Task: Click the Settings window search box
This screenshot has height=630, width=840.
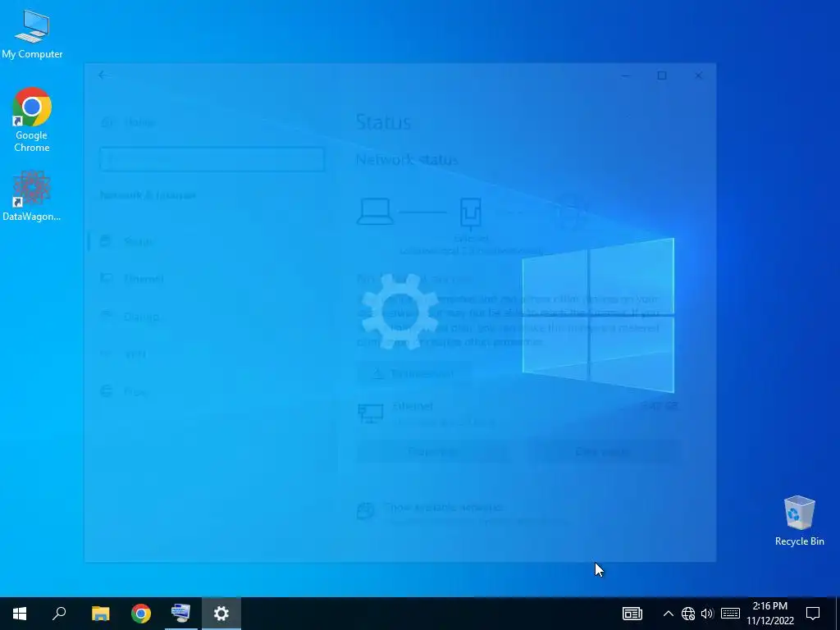Action: [x=212, y=160]
